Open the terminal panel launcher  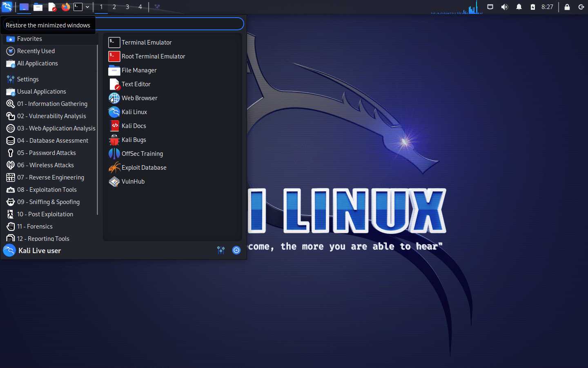tap(78, 7)
